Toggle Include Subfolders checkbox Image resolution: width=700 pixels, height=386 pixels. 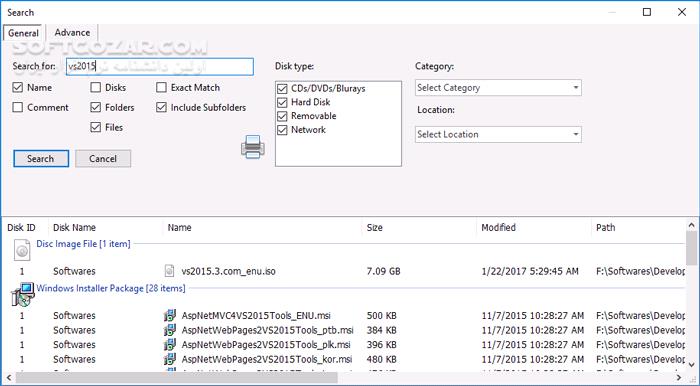162,108
